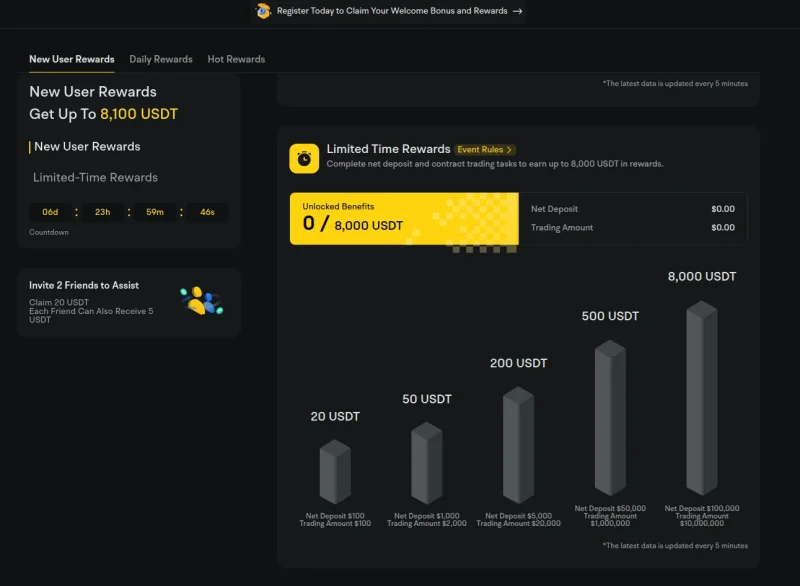The height and width of the screenshot is (586, 800).
Task: Switch to the Daily Rewards tab
Action: coord(161,59)
